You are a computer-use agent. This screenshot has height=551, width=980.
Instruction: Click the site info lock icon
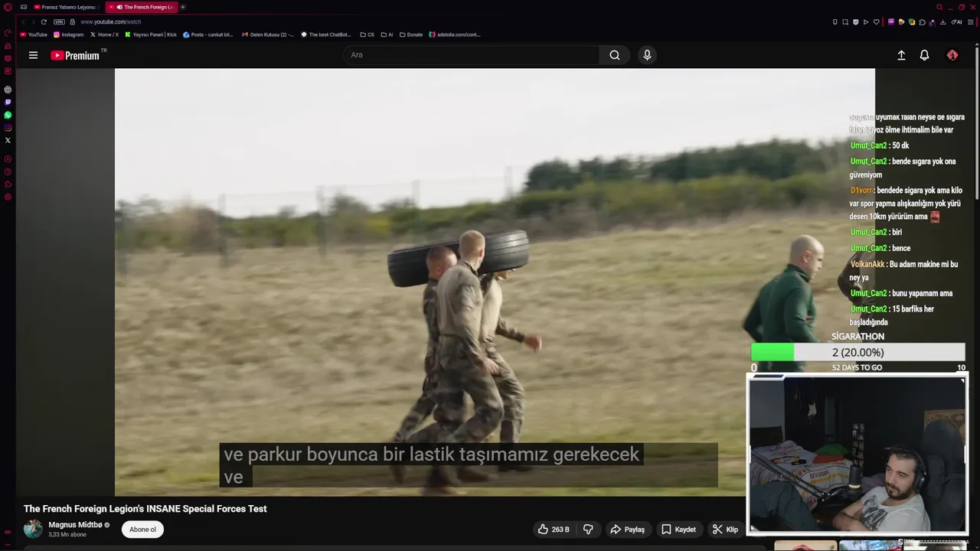point(72,21)
